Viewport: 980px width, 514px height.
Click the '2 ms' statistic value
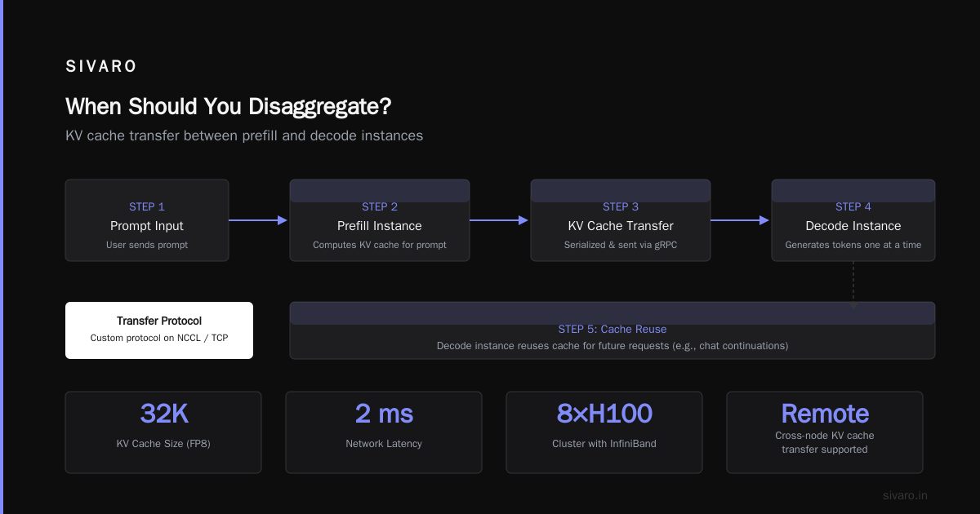pyautogui.click(x=384, y=414)
